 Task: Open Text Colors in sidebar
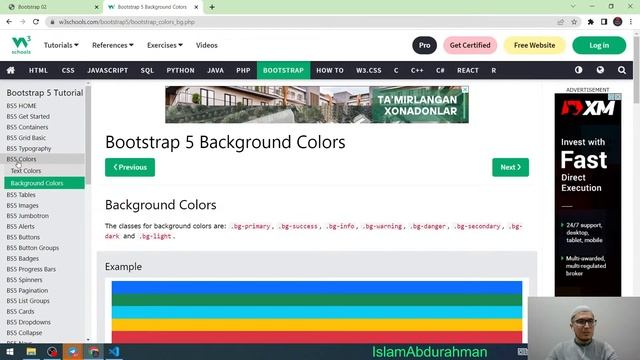[x=26, y=171]
